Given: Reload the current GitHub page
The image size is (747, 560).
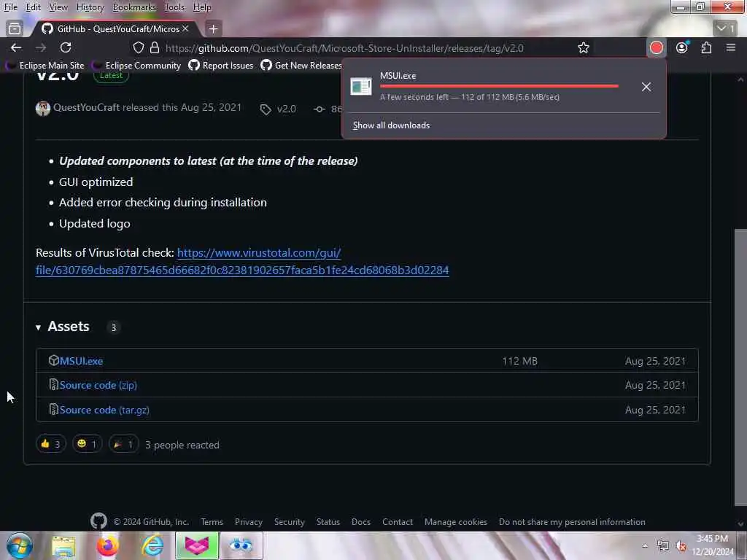Looking at the screenshot, I should point(66,47).
